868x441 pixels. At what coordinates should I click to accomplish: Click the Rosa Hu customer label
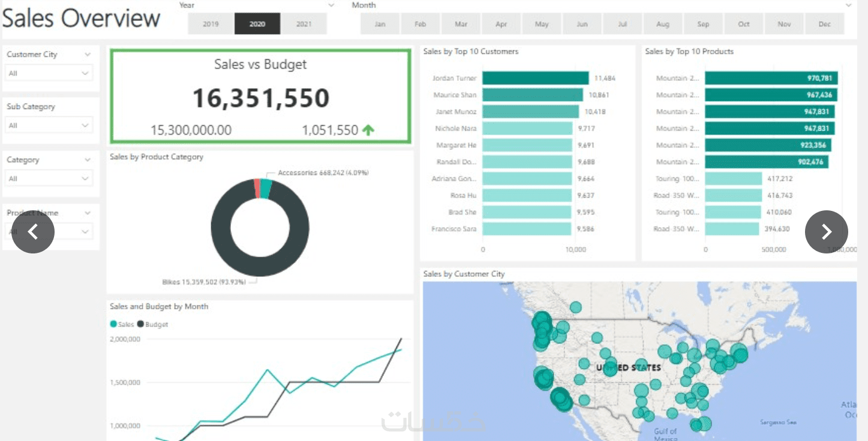pos(464,195)
